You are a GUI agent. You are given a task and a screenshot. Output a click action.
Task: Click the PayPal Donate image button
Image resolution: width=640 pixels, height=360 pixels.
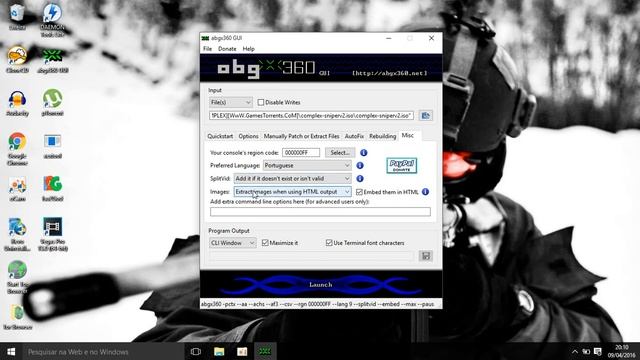(x=402, y=165)
